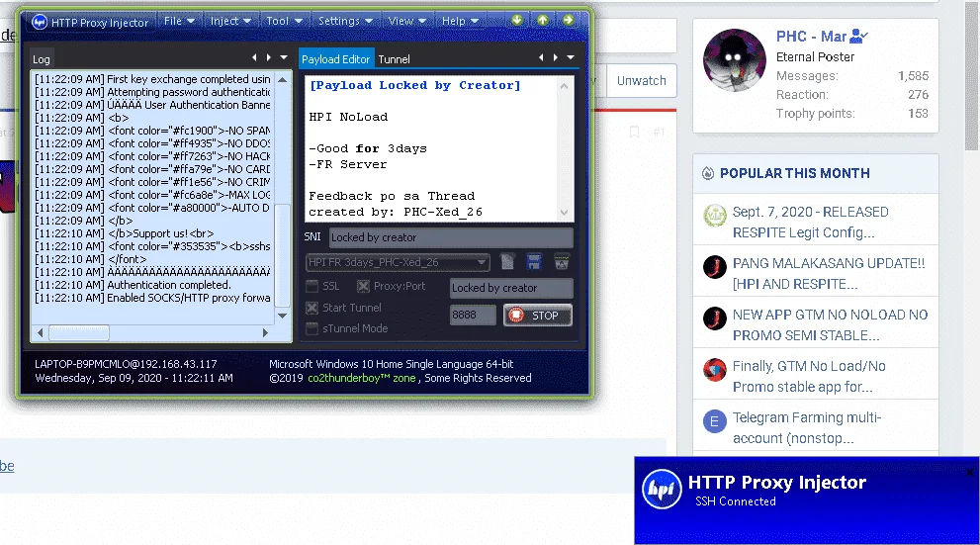Open the Payload Editor panel dropdown arrow
980x545 pixels.
click(571, 57)
